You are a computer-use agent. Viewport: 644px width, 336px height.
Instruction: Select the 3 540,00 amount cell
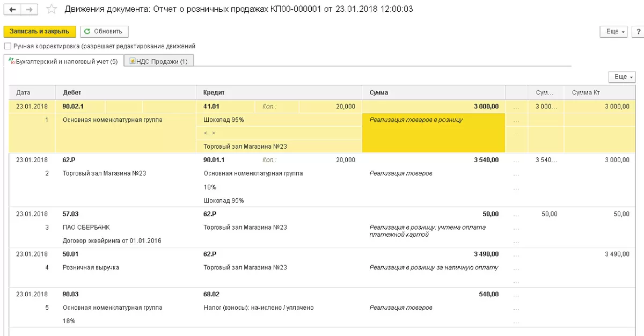pos(486,160)
